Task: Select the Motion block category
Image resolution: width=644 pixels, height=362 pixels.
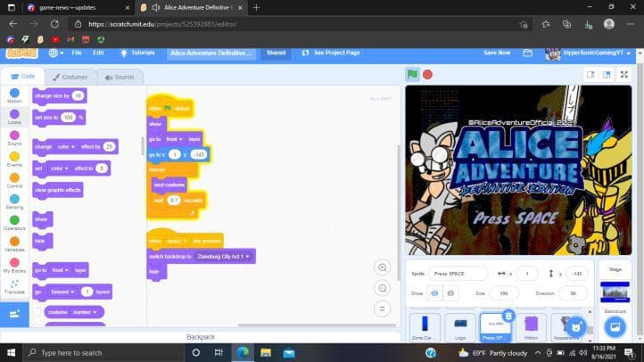Action: (14, 95)
